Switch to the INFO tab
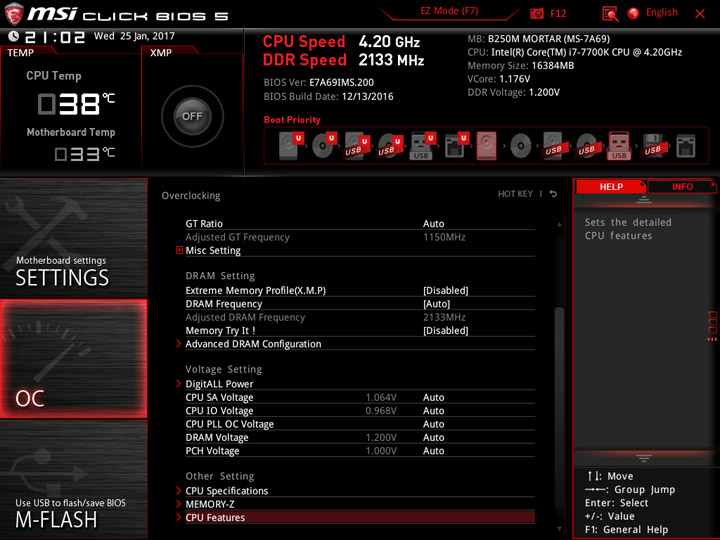This screenshot has width=720, height=540. (x=682, y=186)
